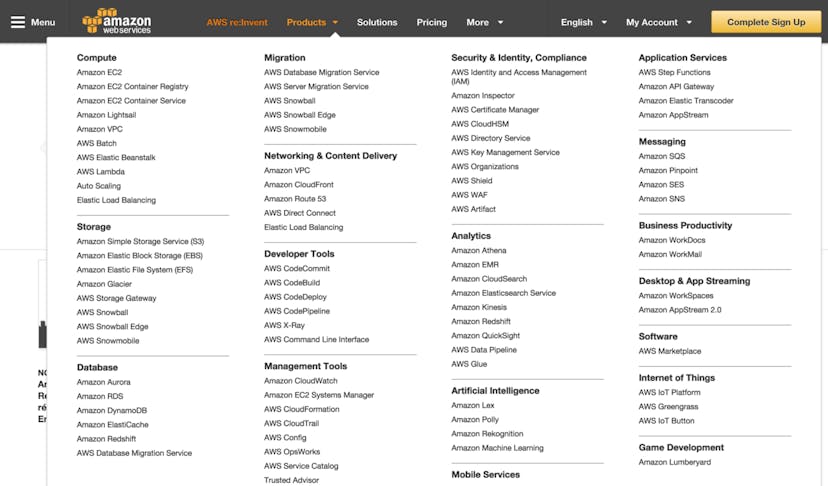Viewport: 828px width, 486px height.
Task: Open the Solutions menu item
Action: pos(377,22)
